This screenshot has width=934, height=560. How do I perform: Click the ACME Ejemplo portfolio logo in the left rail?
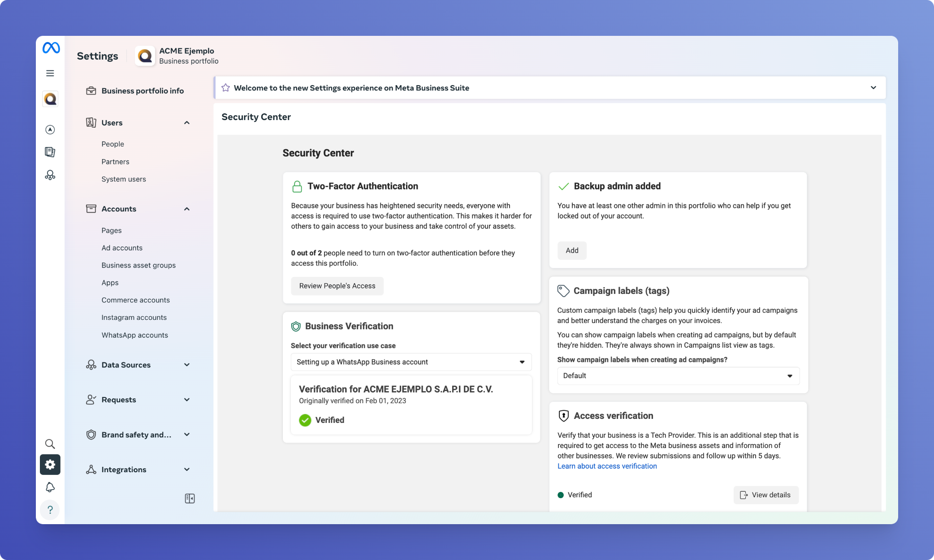50,99
